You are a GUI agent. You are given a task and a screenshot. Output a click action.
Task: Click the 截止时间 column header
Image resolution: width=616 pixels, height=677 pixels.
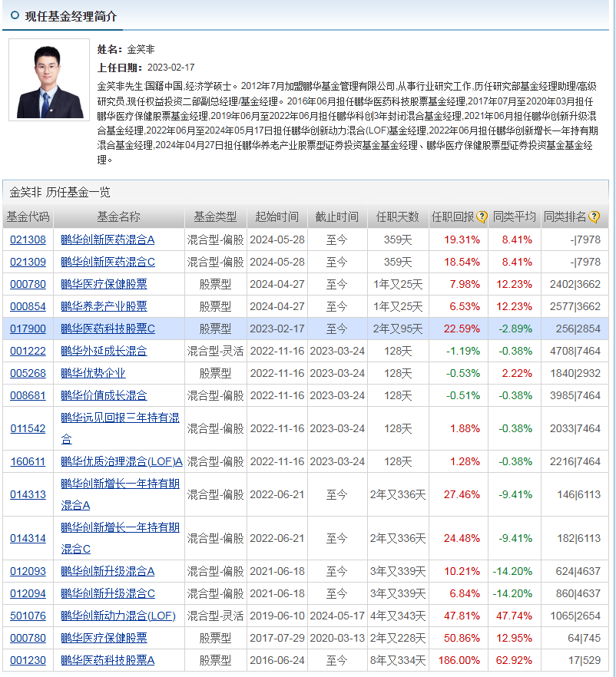[x=337, y=216]
